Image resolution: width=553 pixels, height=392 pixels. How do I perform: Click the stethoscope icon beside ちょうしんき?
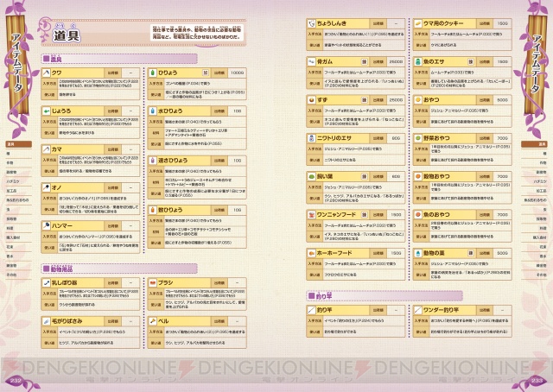pyautogui.click(x=311, y=23)
